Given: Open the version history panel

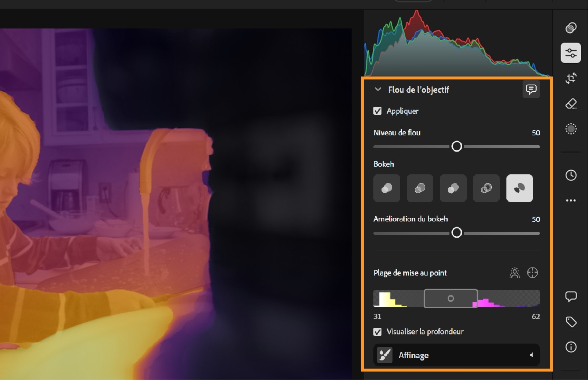Looking at the screenshot, I should click(x=571, y=175).
